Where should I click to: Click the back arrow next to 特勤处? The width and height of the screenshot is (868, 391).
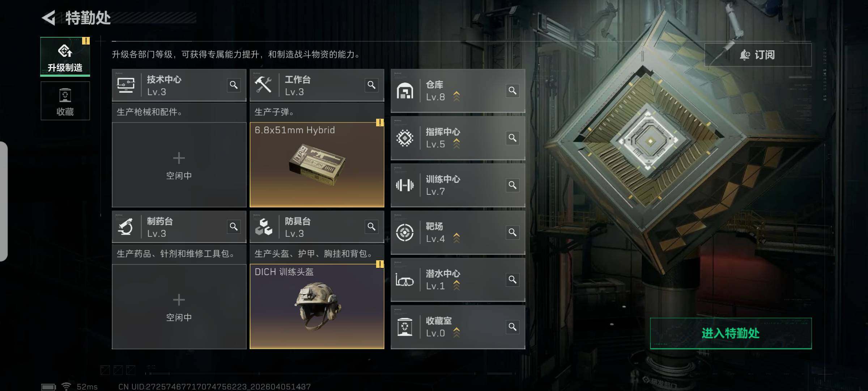[x=49, y=18]
